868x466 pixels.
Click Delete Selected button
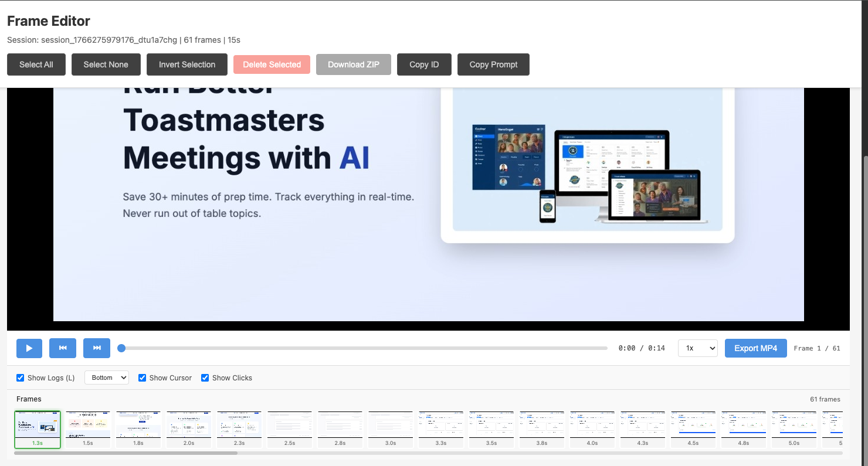[272, 64]
